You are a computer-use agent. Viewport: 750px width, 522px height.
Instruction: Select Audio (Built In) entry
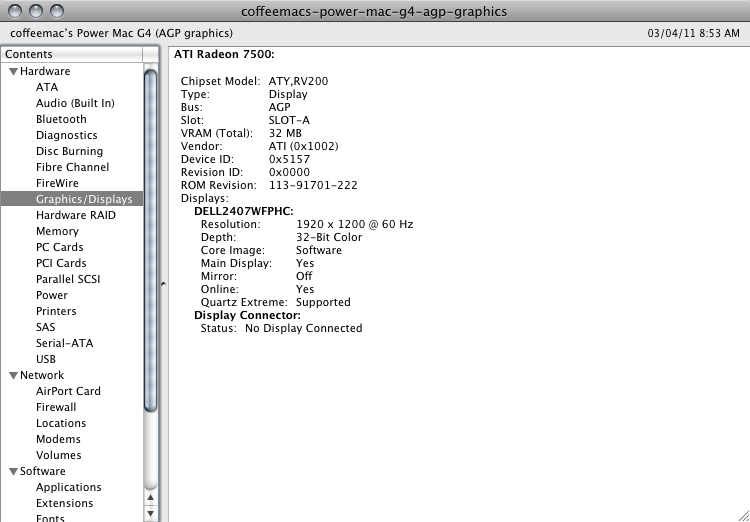coord(75,103)
